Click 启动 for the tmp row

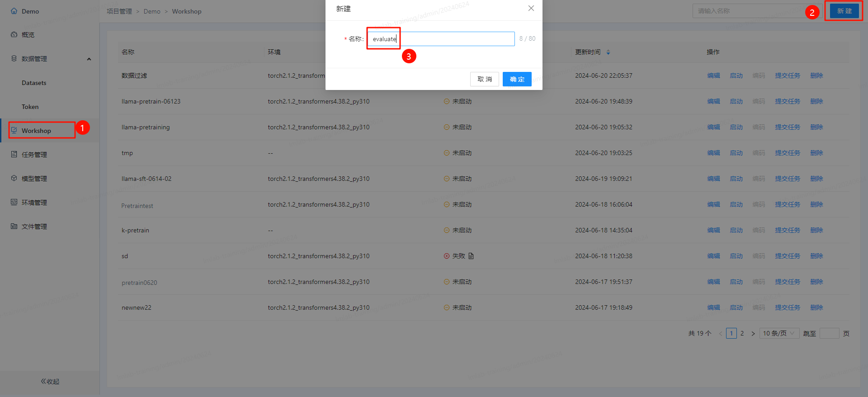pos(736,153)
